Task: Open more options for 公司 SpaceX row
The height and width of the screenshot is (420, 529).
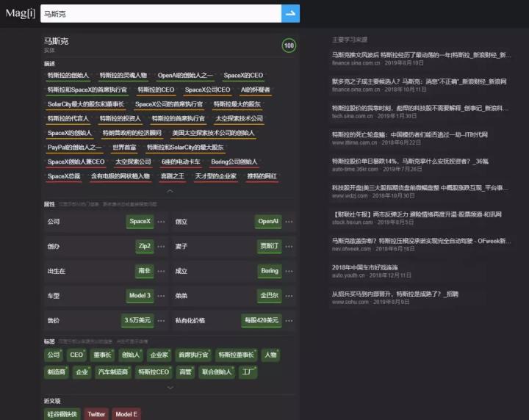Action: tap(161, 222)
